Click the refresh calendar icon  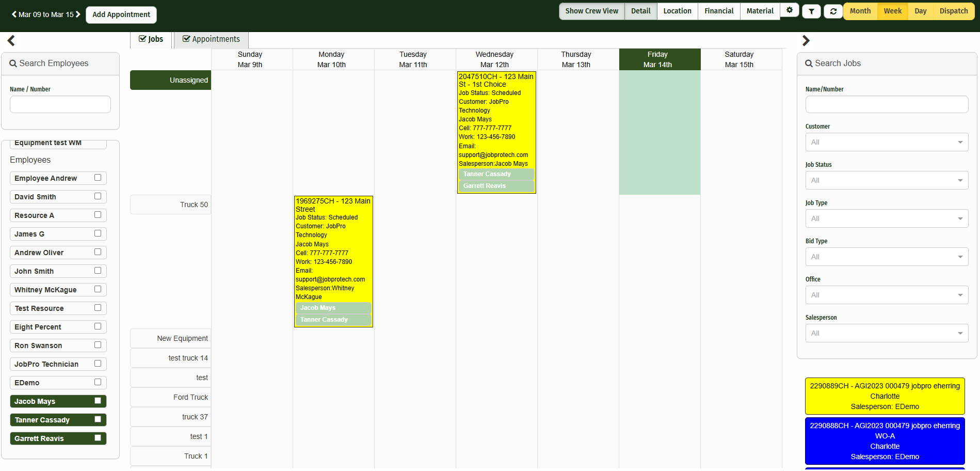pos(833,11)
